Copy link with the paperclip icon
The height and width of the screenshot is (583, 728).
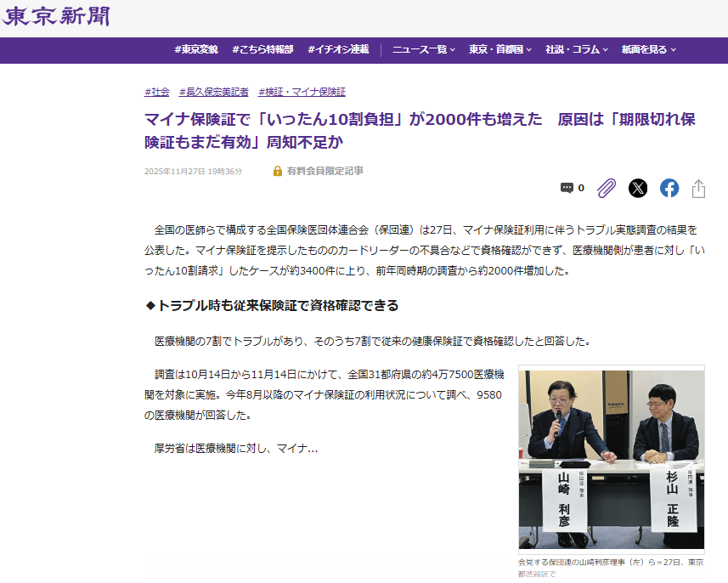pyautogui.click(x=606, y=188)
